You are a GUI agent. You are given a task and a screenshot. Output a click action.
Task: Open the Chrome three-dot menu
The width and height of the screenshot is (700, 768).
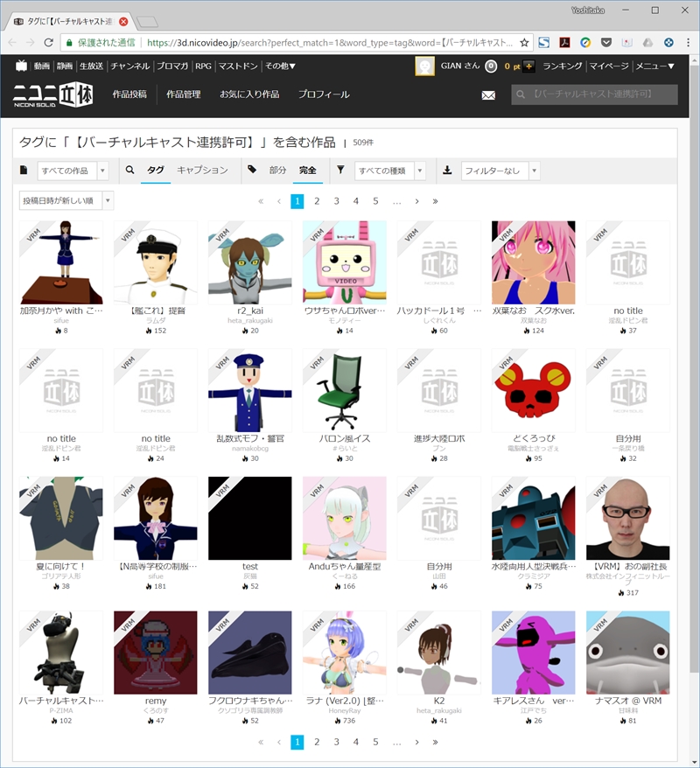[689, 43]
